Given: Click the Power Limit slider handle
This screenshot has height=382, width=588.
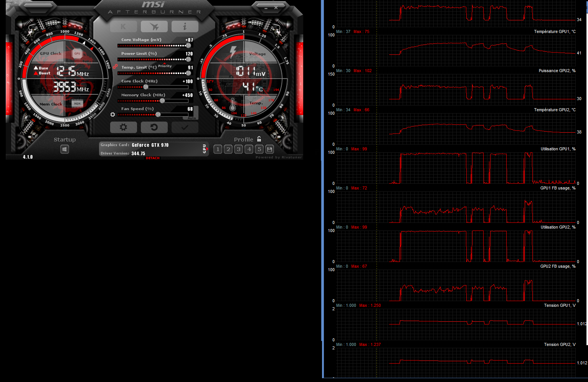Looking at the screenshot, I should click(188, 59).
